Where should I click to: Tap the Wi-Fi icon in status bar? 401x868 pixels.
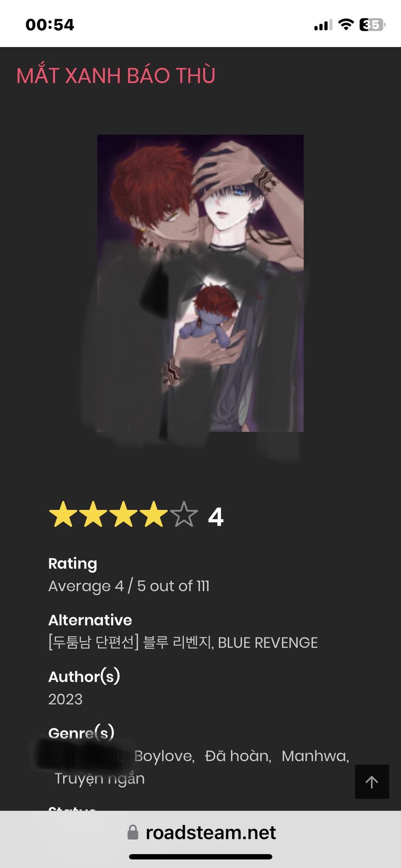tap(346, 24)
